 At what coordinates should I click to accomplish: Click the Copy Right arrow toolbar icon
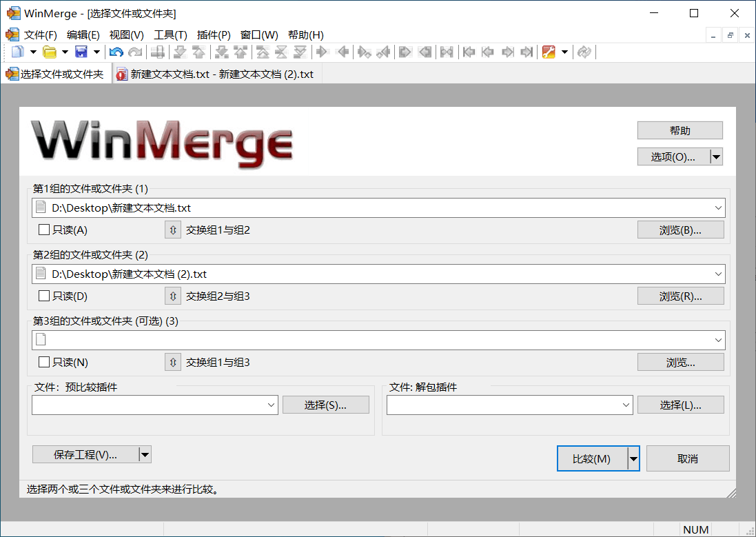(x=322, y=52)
